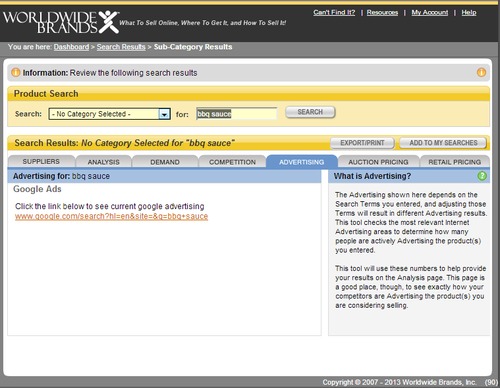Viewport: 500px width, 388px height.
Task: Click the Product Search heading
Action: tap(46, 94)
